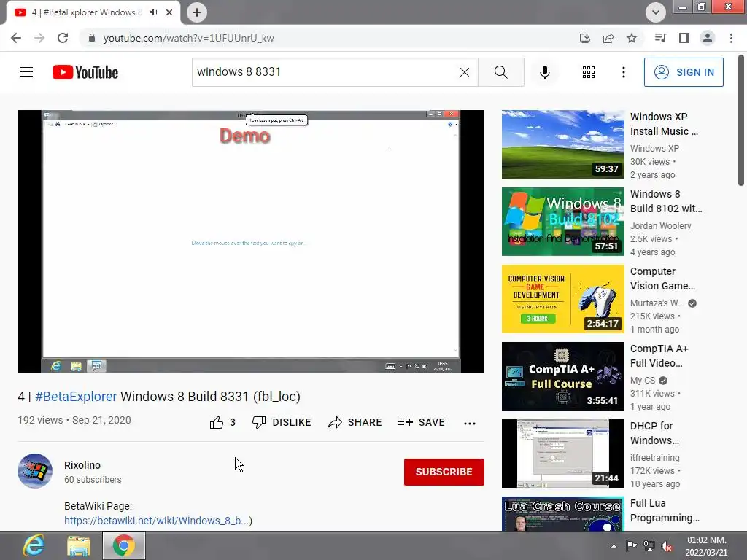Click channel name Jordan Woolery
Viewport: 747px width, 560px height.
[660, 226]
